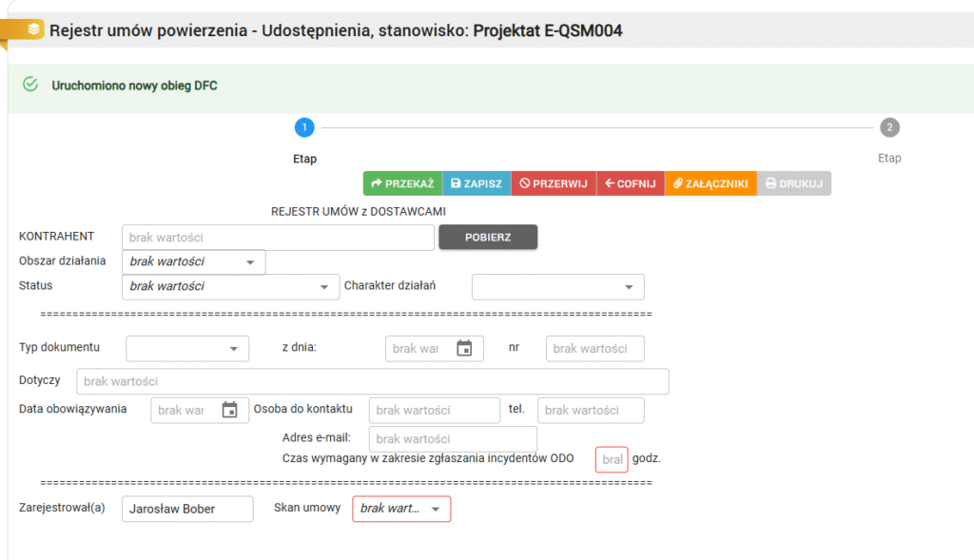Viewport: 974px width, 560px height.
Task: Expand the Charakter działań dropdown
Action: pyautogui.click(x=629, y=286)
